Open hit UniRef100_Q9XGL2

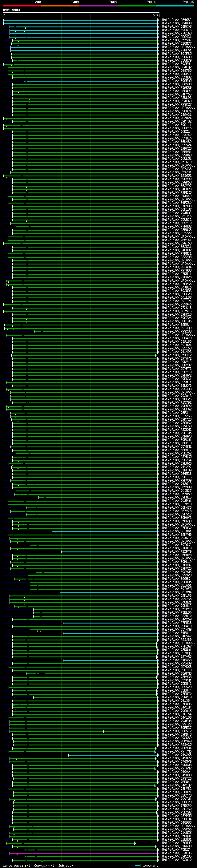pos(177,538)
